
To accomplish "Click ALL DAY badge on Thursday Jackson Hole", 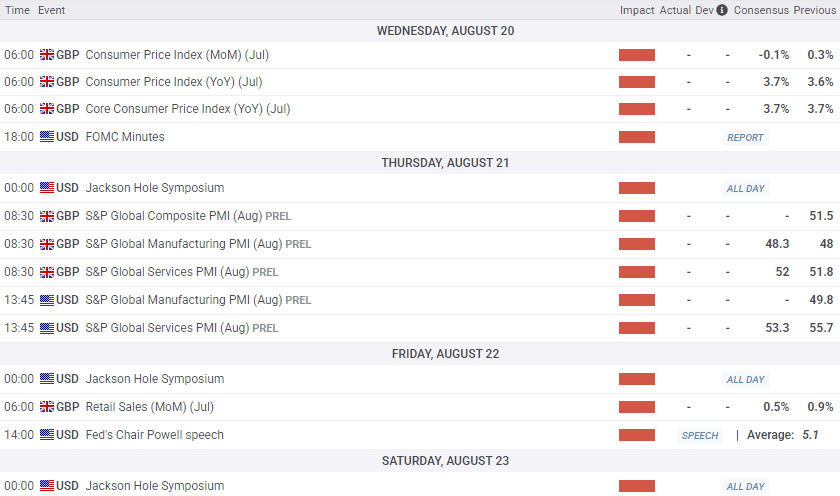I will point(745,188).
